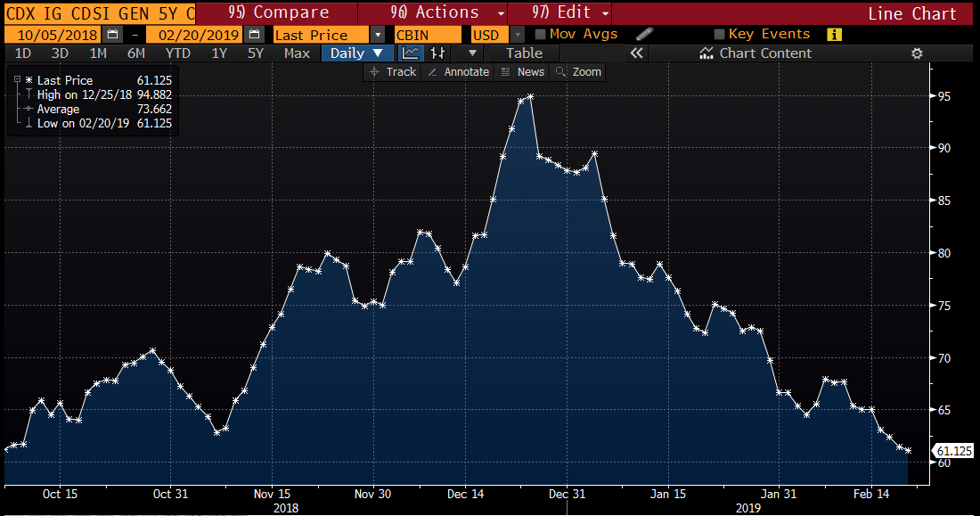Click the Last Price field box
Viewport: 980px width, 516px height.
(x=322, y=35)
